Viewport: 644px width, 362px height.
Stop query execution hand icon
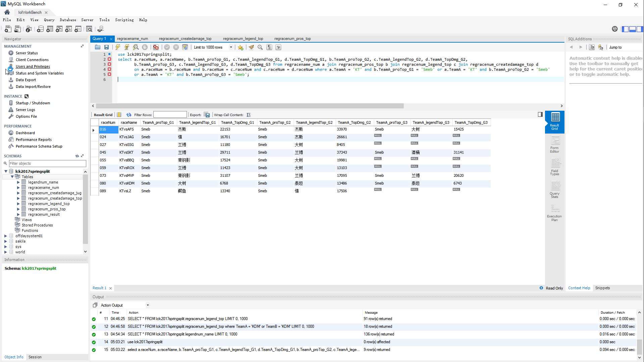[x=145, y=47]
